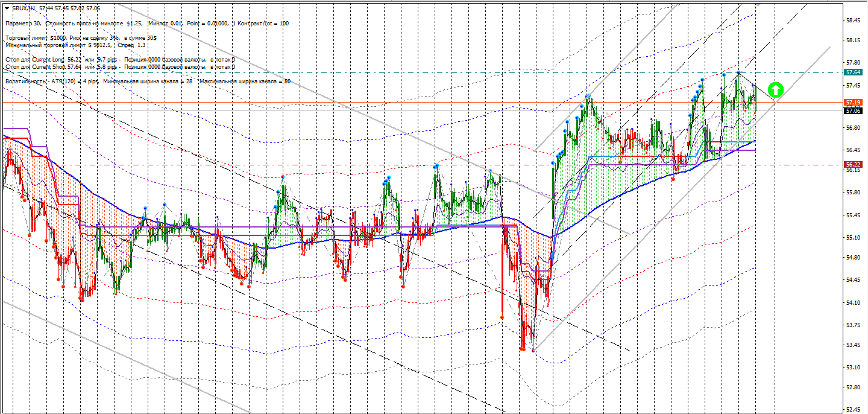Click the 57.80 value on price axis
The width and height of the screenshot is (868, 414).
[852, 62]
